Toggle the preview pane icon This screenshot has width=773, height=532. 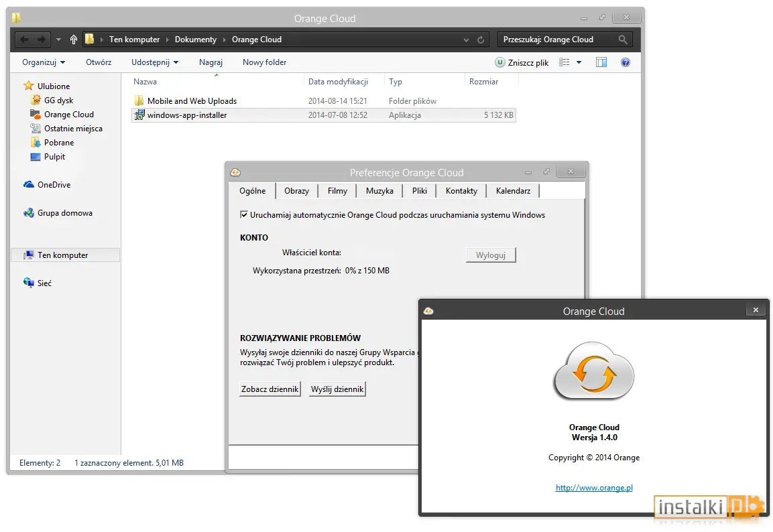[601, 62]
